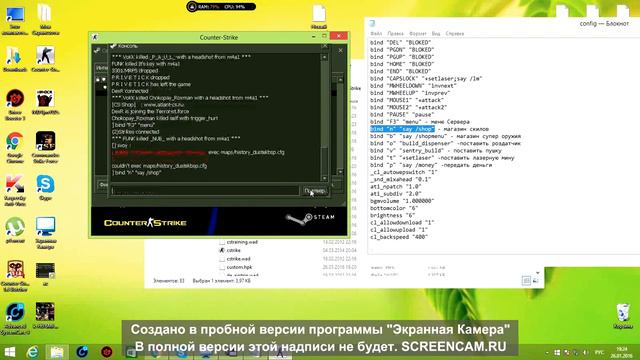Click the Counter-Strike title bar icon
The height and width of the screenshot is (360, 640).
pyautogui.click(x=95, y=37)
